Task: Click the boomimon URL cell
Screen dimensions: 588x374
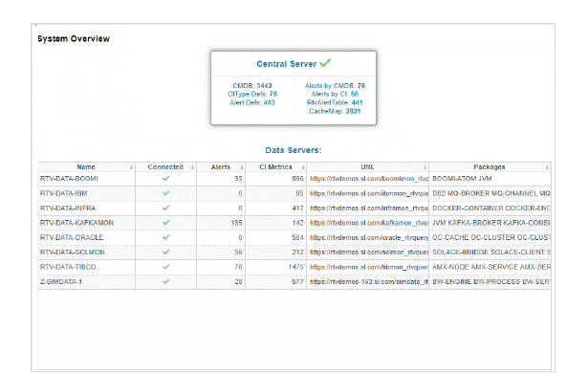Action: pos(368,179)
